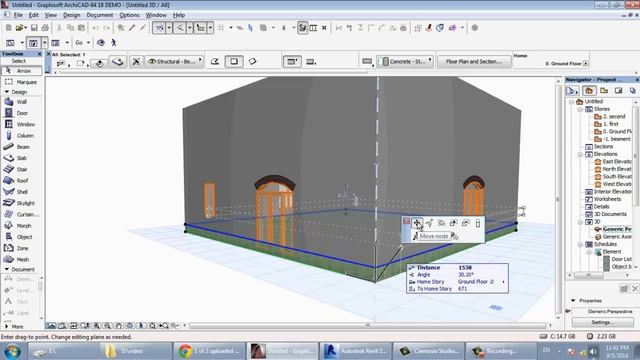Select the Zone tool
This screenshot has width=640, height=360.
(21, 248)
